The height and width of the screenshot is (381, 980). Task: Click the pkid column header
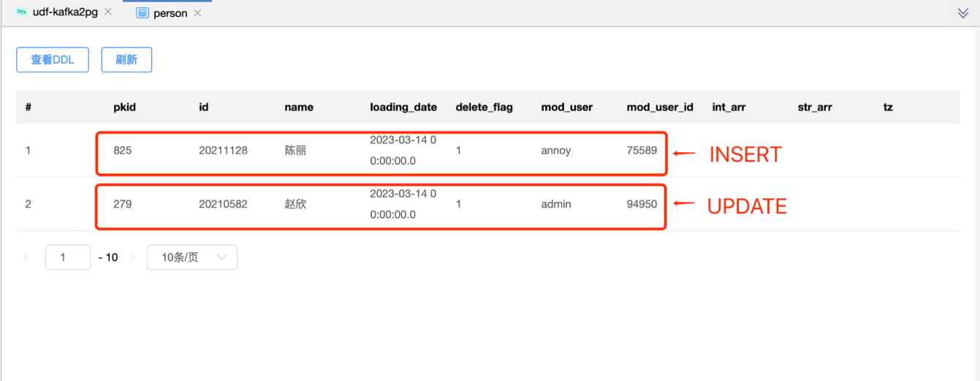(x=124, y=107)
